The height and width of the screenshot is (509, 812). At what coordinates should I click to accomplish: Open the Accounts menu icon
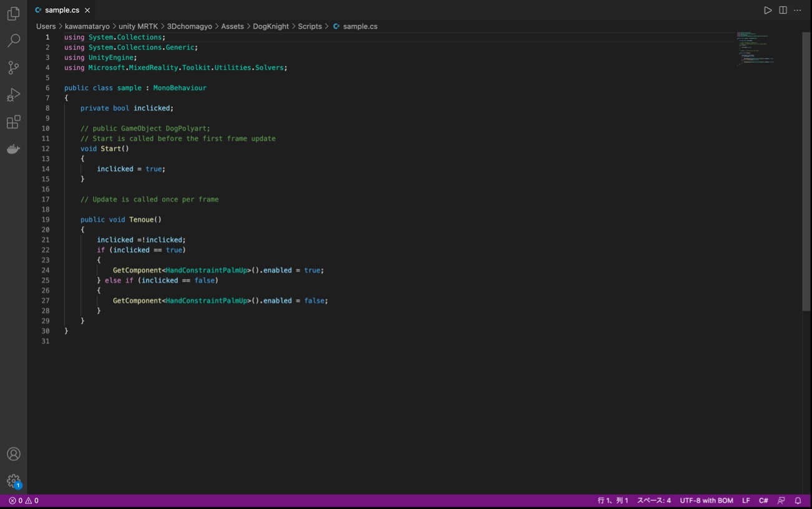click(x=13, y=454)
